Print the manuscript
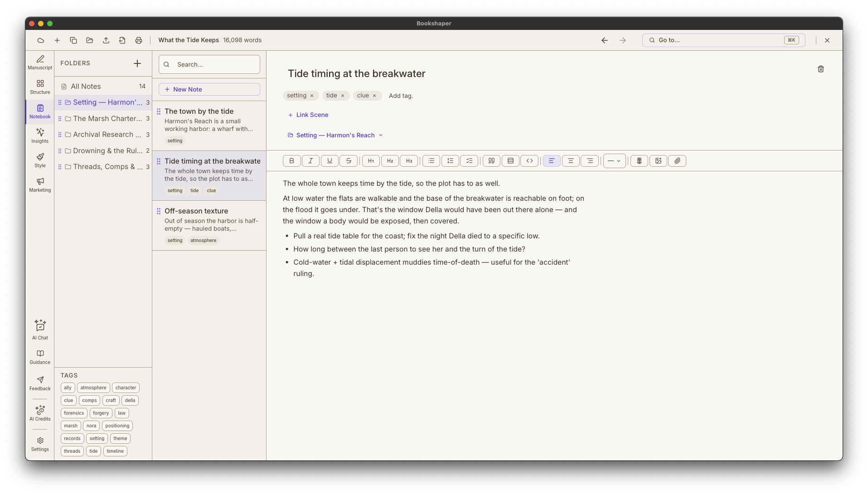Screen dimensions: 868x494 click(x=139, y=40)
